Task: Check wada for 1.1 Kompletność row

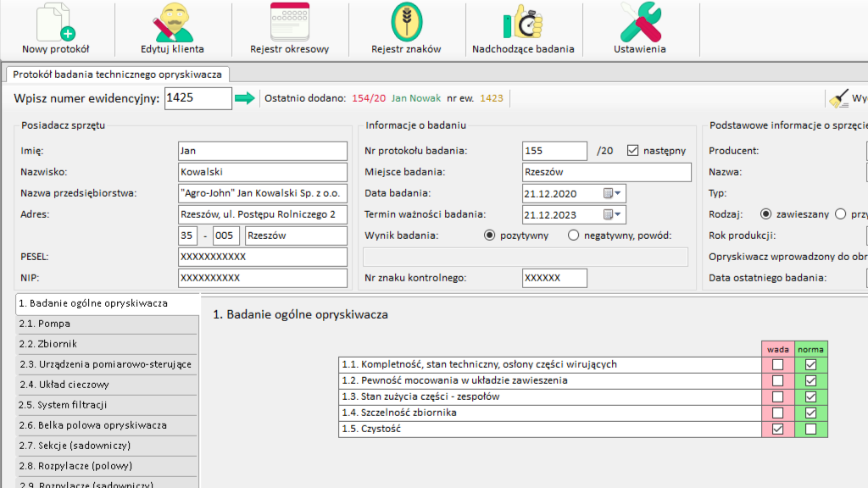Action: (x=777, y=365)
